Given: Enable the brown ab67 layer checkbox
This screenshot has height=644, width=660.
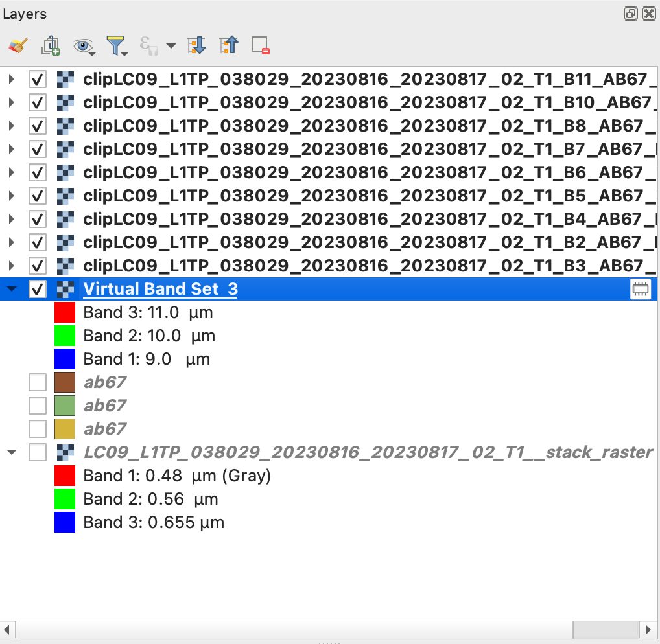Looking at the screenshot, I should click(x=38, y=382).
